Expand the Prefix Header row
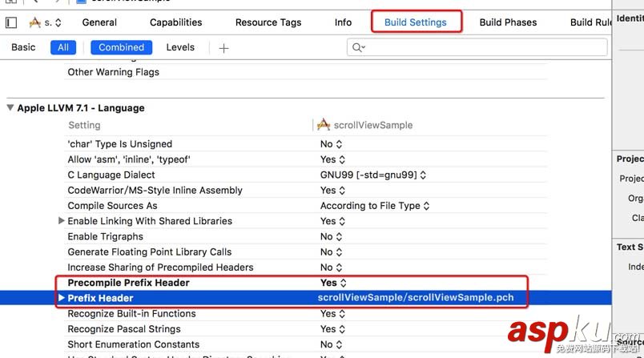The width and height of the screenshot is (644, 358). coord(62,298)
